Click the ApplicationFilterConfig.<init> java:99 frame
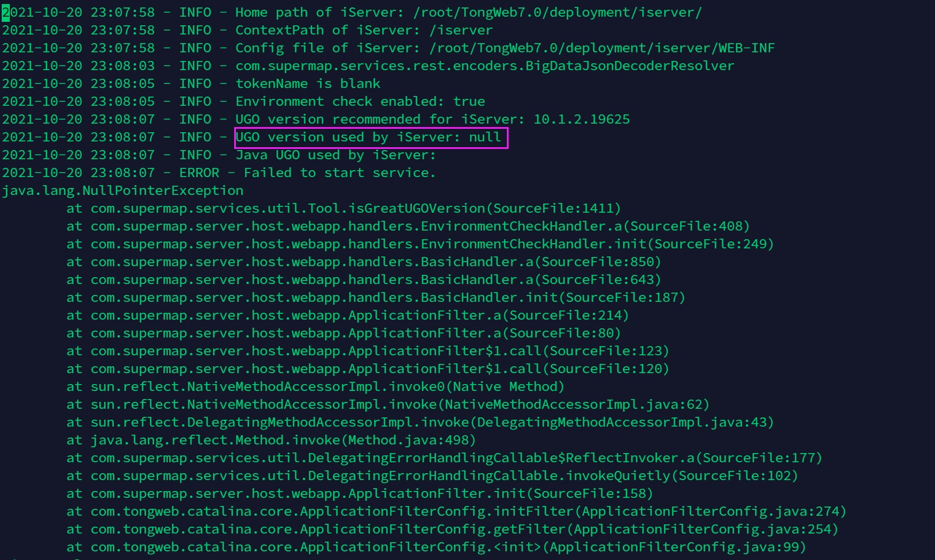The width and height of the screenshot is (935, 560). [x=436, y=547]
